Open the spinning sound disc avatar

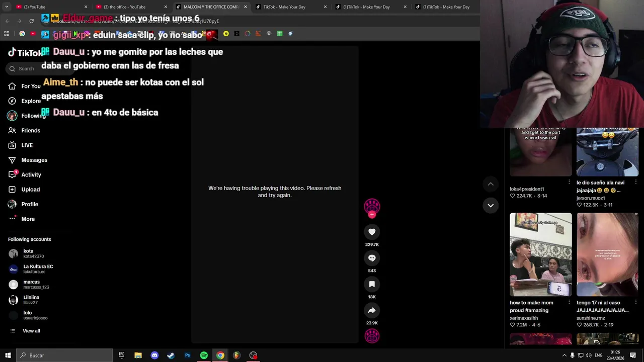click(x=372, y=335)
